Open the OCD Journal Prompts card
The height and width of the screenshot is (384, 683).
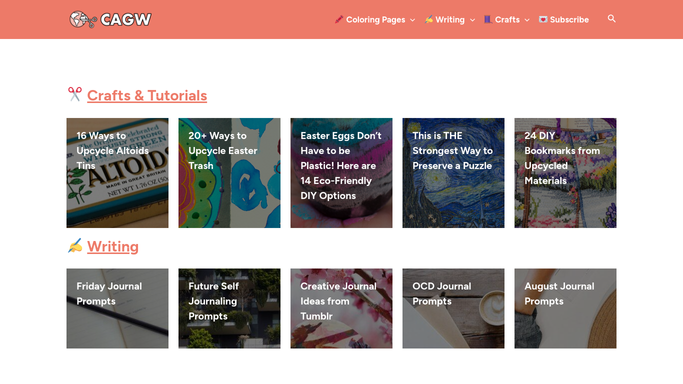click(453, 308)
